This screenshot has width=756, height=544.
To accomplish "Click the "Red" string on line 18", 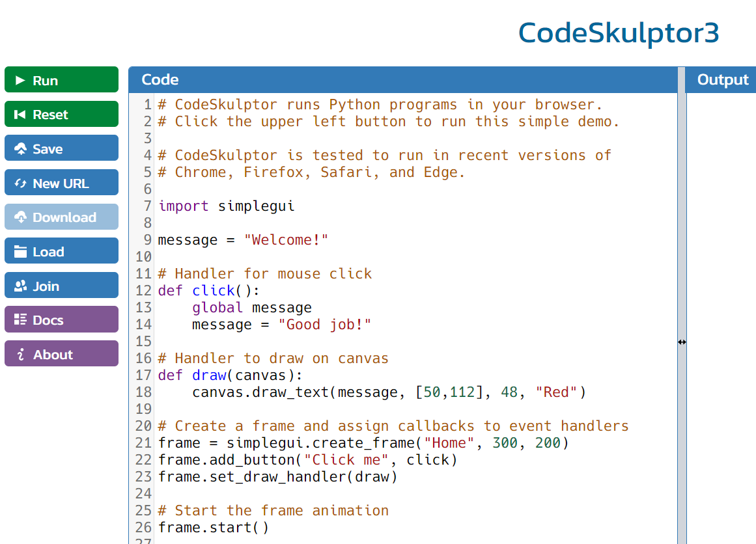I will [x=556, y=392].
